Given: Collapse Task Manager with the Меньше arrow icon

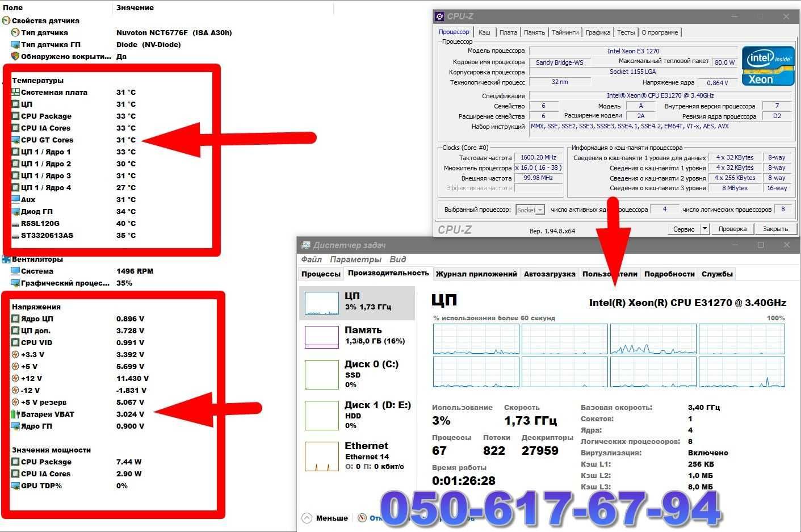Looking at the screenshot, I should click(x=307, y=518).
